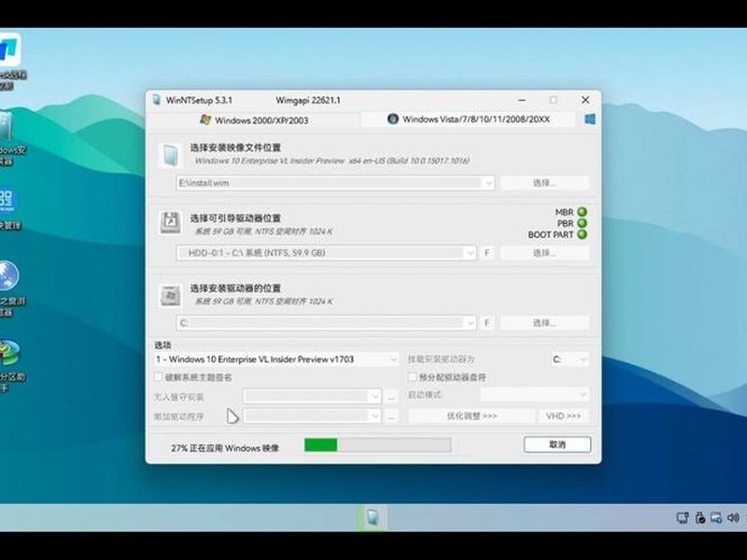747x560 pixels.
Task: Open the C: installation drive dropdown
Action: point(471,323)
